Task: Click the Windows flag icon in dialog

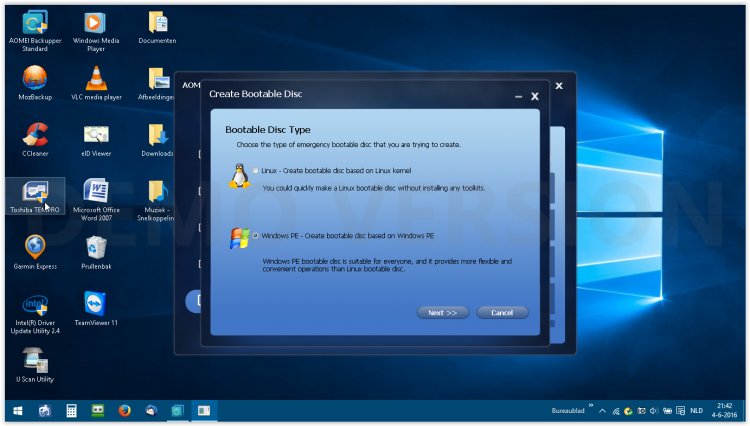Action: pos(239,239)
